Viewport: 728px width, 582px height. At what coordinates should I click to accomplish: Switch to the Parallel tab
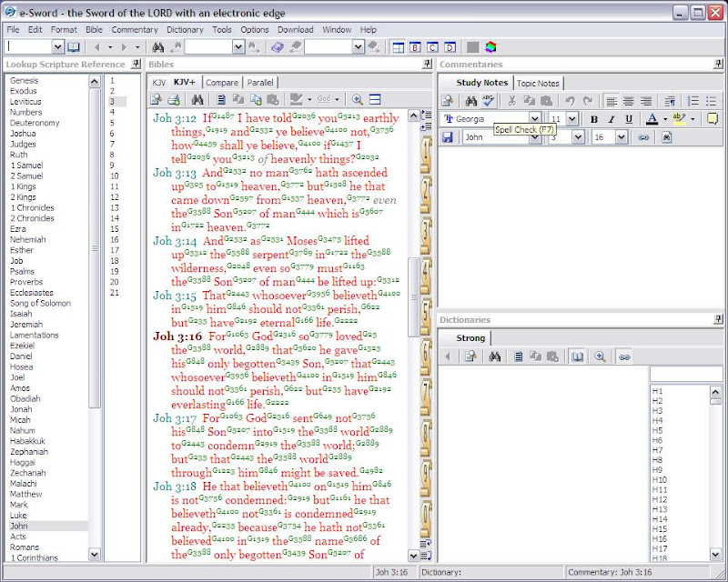coord(260,83)
